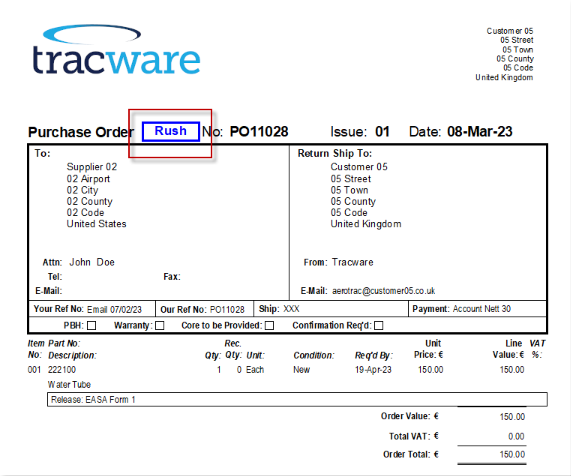
Task: Click the tracware logo
Action: 116,50
